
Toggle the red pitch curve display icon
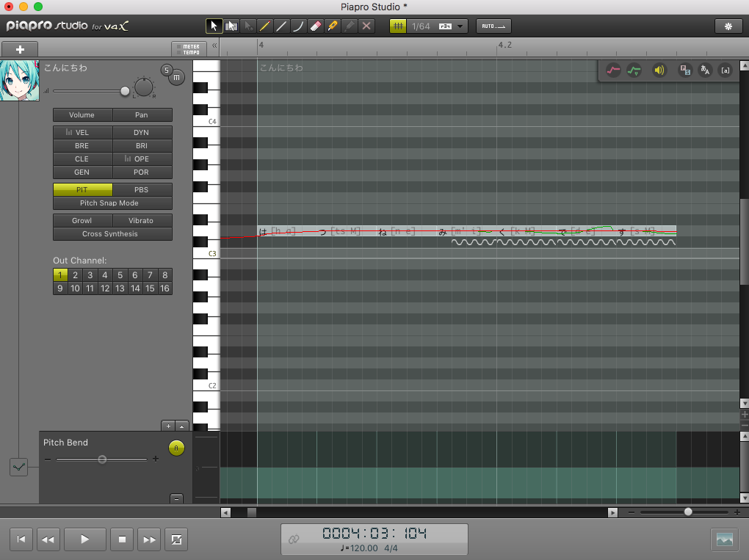click(613, 70)
